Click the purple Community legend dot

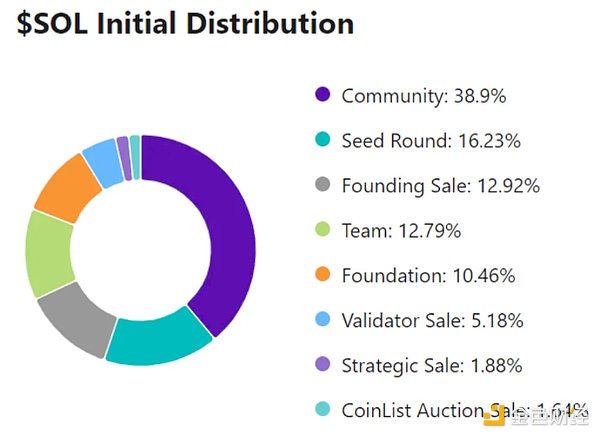322,96
